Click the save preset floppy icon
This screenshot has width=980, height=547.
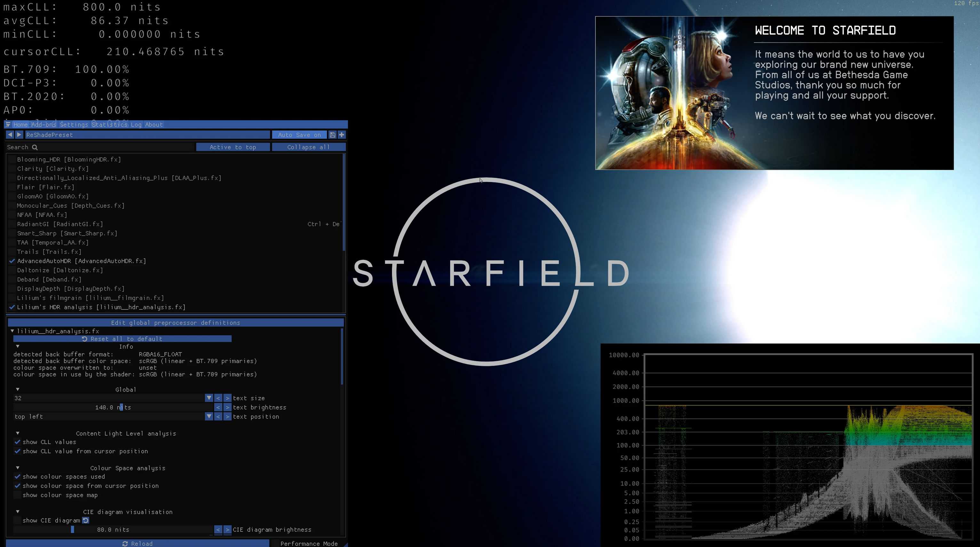click(332, 135)
